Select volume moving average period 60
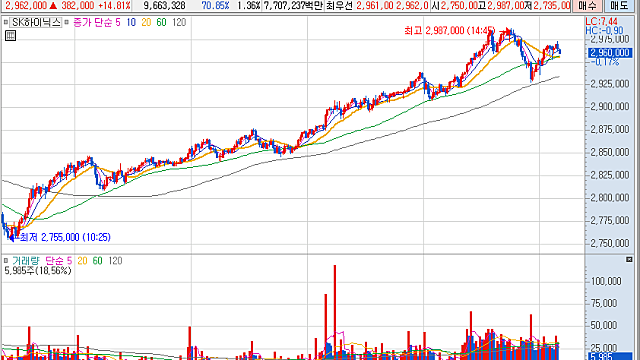Screen dimensions: 640x360 pos(98,260)
